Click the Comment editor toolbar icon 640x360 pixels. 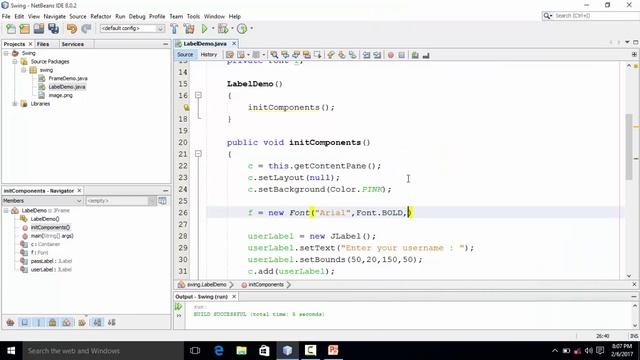pos(415,55)
